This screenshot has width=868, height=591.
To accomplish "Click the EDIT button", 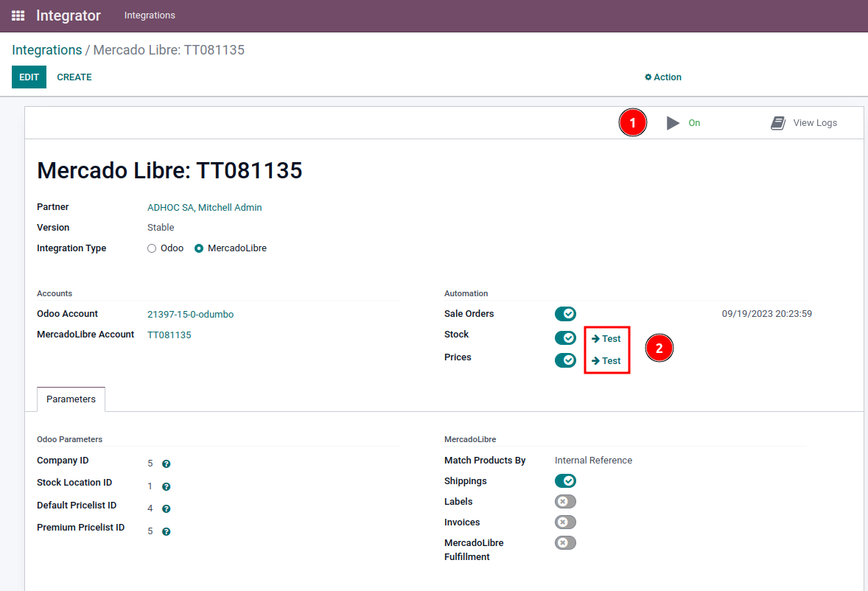I will (29, 77).
